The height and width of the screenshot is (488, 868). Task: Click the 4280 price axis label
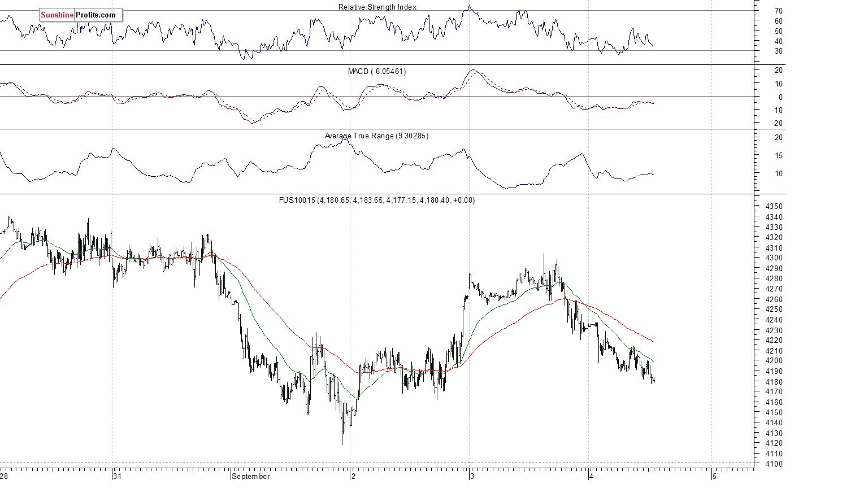coord(774,278)
